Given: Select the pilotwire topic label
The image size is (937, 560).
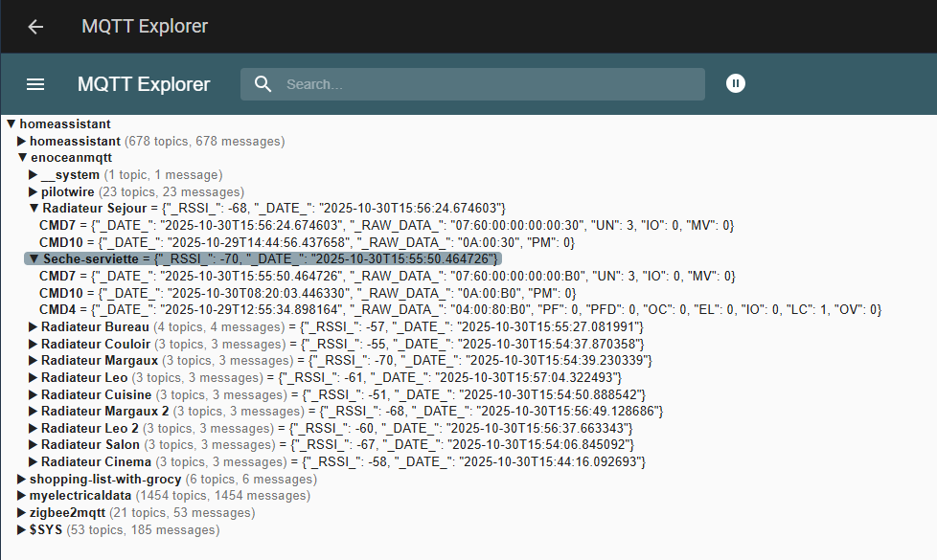Looking at the screenshot, I should [67, 192].
